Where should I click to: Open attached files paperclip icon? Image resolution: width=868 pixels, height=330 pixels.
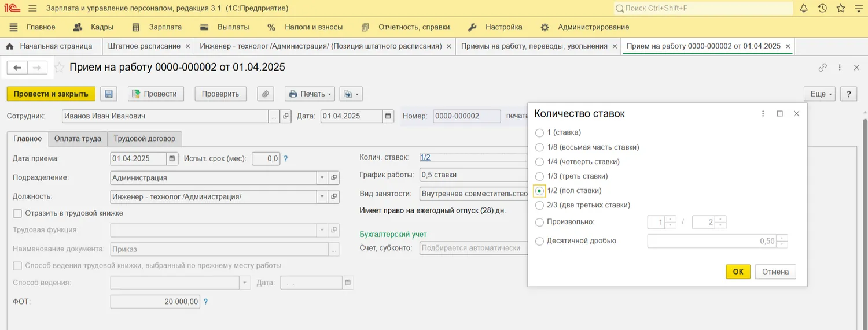(x=265, y=94)
